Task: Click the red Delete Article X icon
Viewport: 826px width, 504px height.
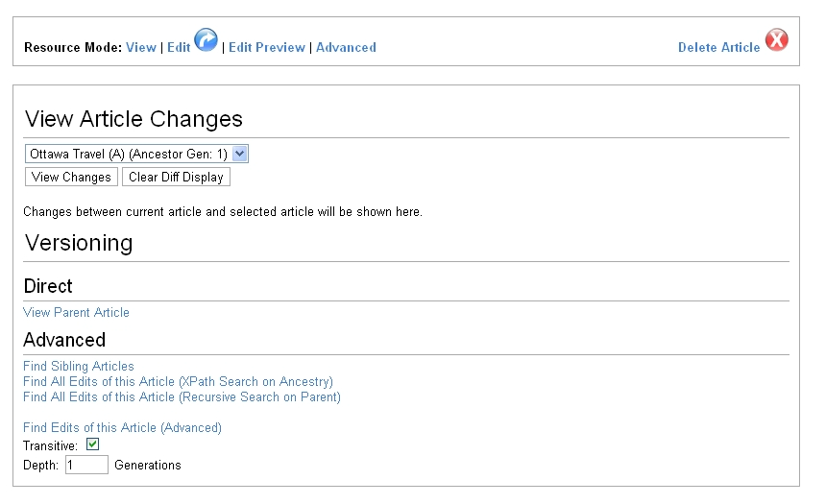Action: point(776,41)
